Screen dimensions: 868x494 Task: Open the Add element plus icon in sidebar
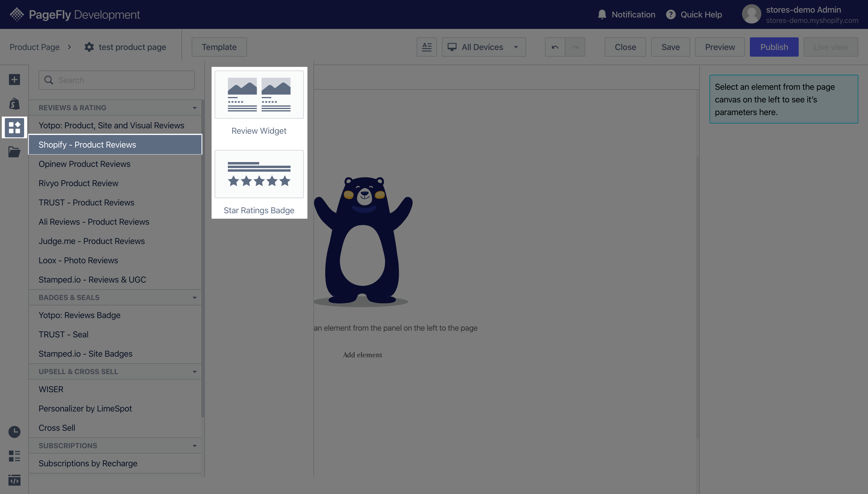pos(14,80)
